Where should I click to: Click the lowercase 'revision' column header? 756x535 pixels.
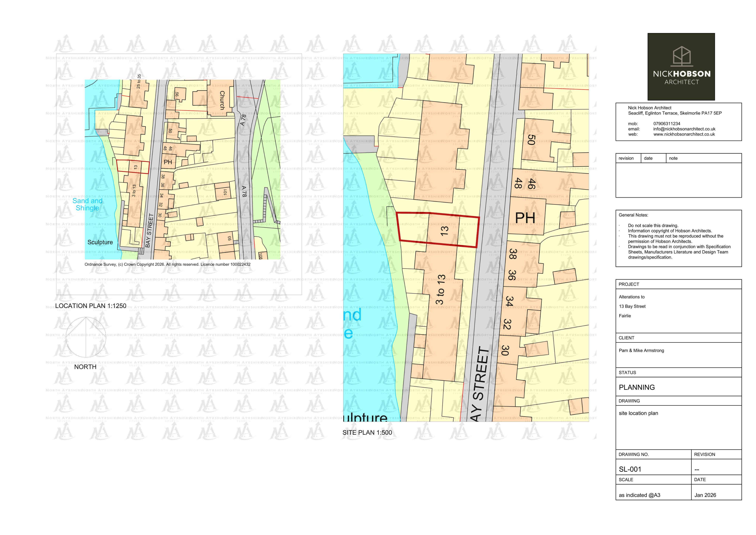(626, 158)
